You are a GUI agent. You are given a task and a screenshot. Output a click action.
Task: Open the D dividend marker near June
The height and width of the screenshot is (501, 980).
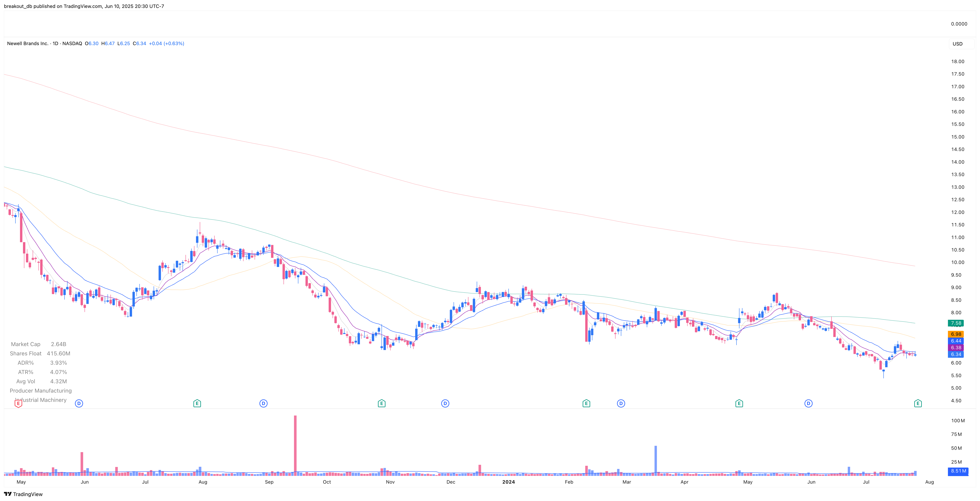click(79, 403)
